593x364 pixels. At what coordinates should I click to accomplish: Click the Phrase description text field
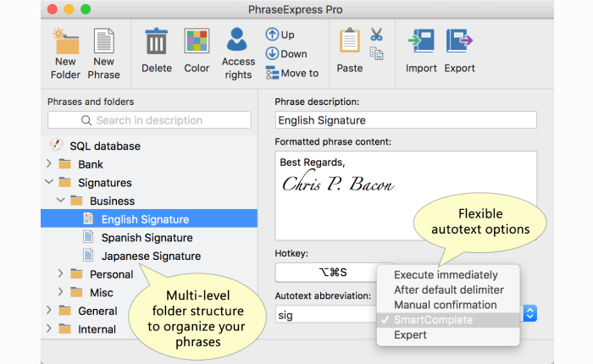(406, 120)
